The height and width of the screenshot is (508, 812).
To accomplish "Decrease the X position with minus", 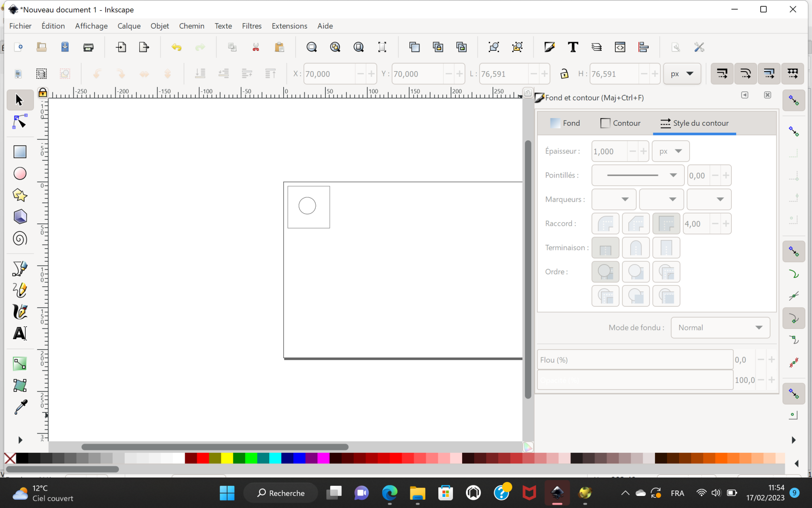I will pyautogui.click(x=360, y=74).
